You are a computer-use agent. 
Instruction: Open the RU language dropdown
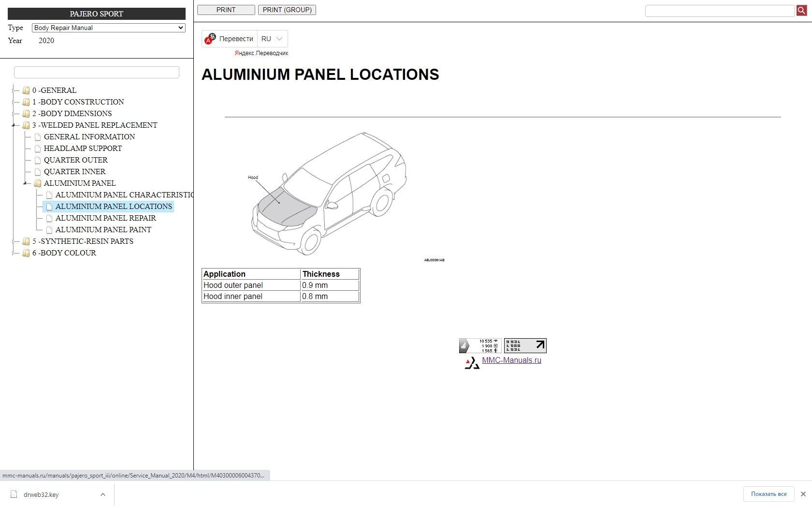pyautogui.click(x=272, y=39)
